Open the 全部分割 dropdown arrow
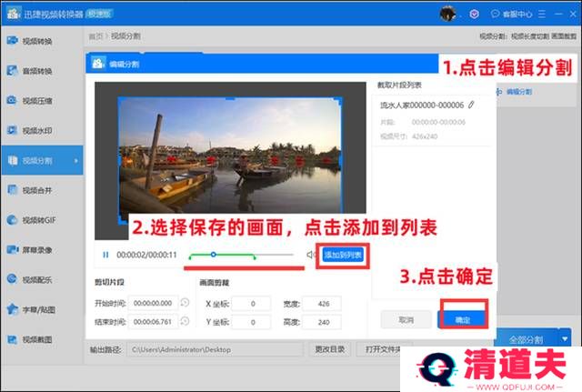Screen dimensions: 582x392 click(565, 339)
